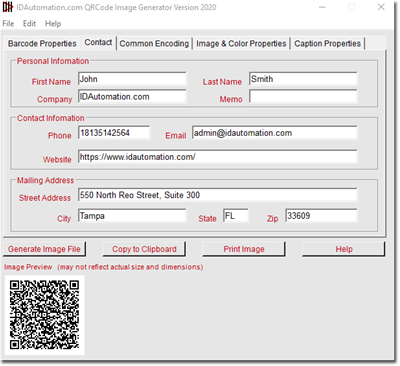Click the Print Image button
This screenshot has width=400, height=366.
[x=244, y=249]
